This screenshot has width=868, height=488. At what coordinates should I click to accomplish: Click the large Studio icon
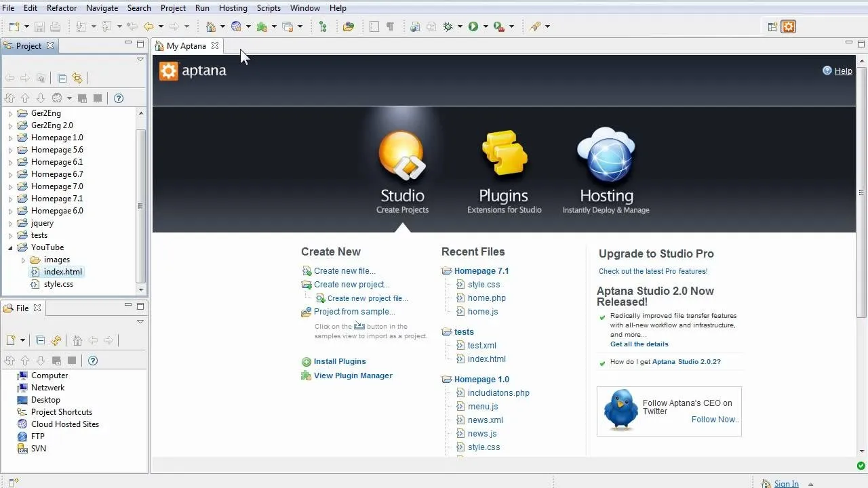402,157
